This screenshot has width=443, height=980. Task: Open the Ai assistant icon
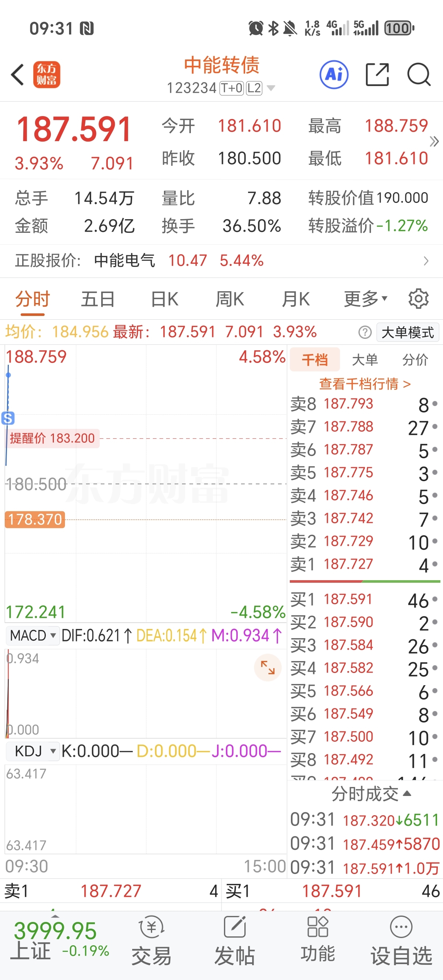[x=334, y=74]
